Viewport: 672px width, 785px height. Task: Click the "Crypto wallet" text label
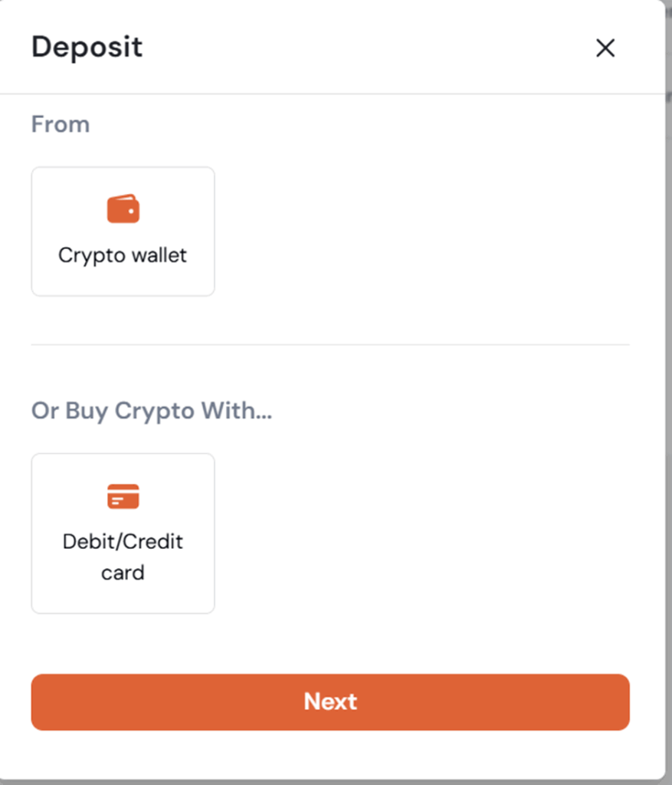[x=123, y=255]
